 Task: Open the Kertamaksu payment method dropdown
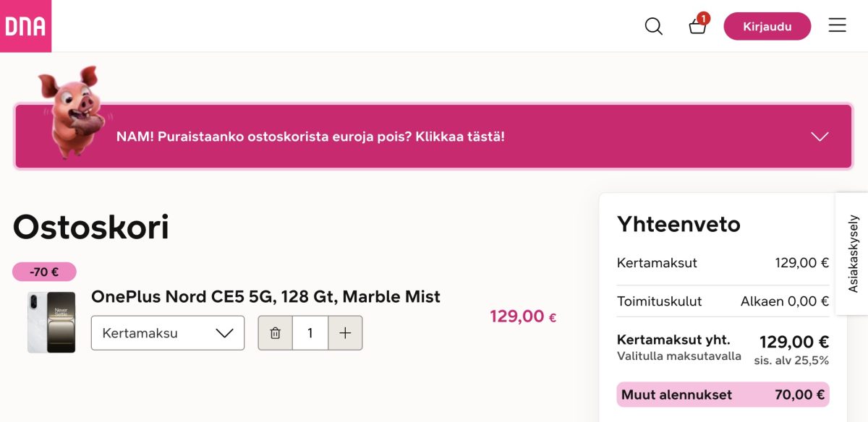pos(167,332)
